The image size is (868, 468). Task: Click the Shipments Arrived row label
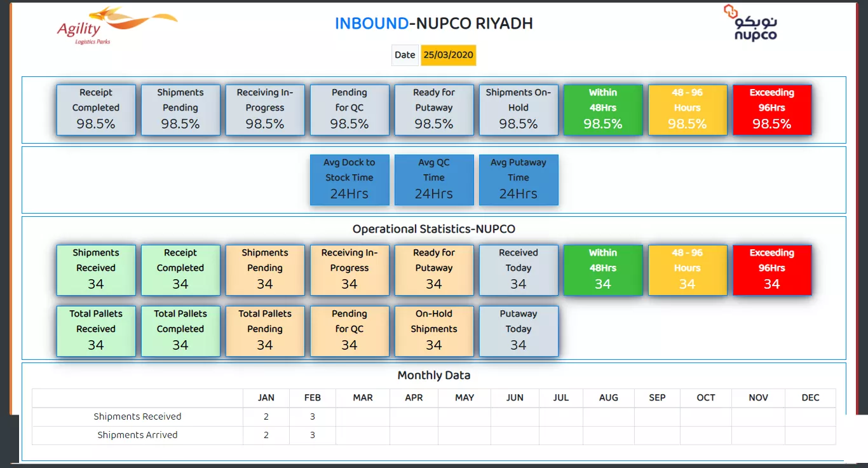(137, 436)
